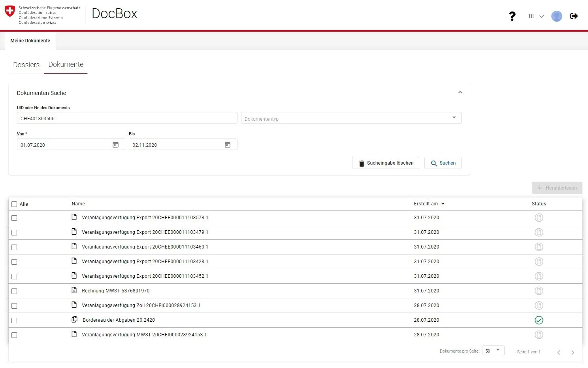Click status icon for Veranlagungsverfügung Zoll row

point(539,305)
